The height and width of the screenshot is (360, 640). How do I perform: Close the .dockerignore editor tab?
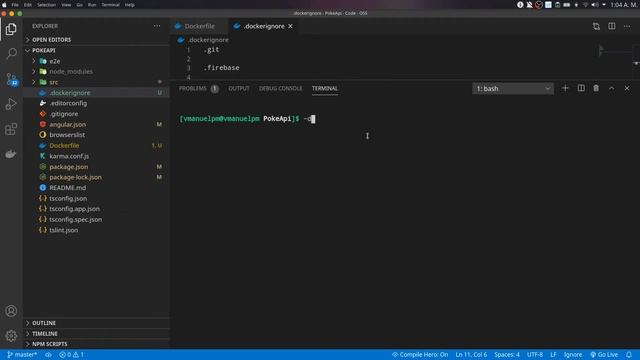coord(290,26)
